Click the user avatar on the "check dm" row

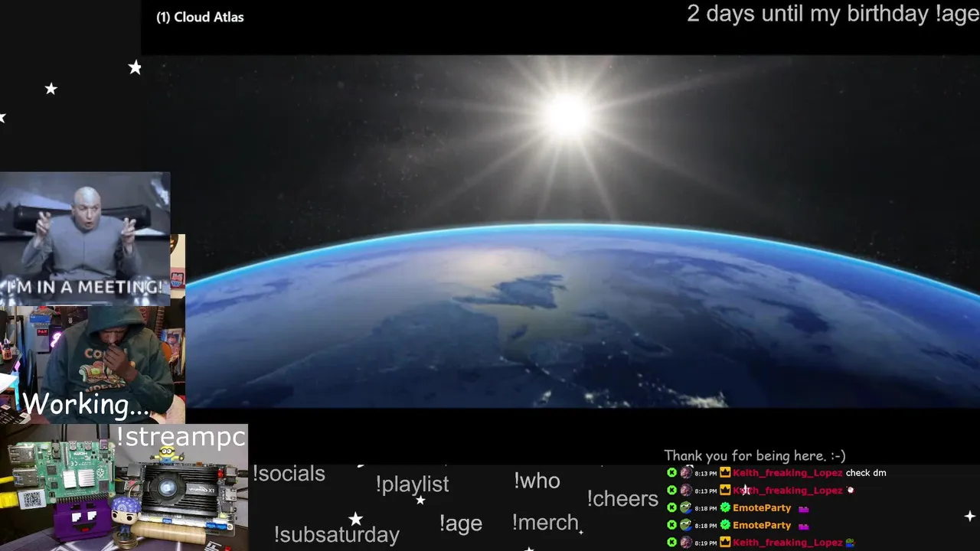click(686, 473)
